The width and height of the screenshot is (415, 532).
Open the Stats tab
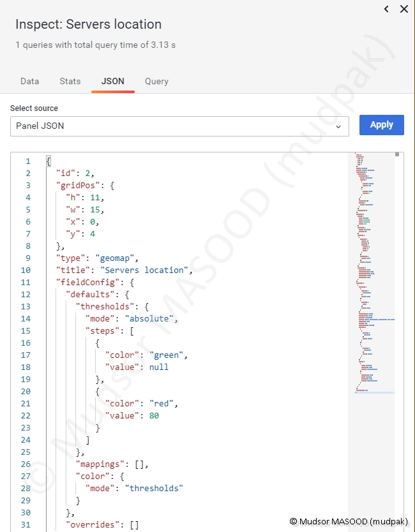[70, 81]
